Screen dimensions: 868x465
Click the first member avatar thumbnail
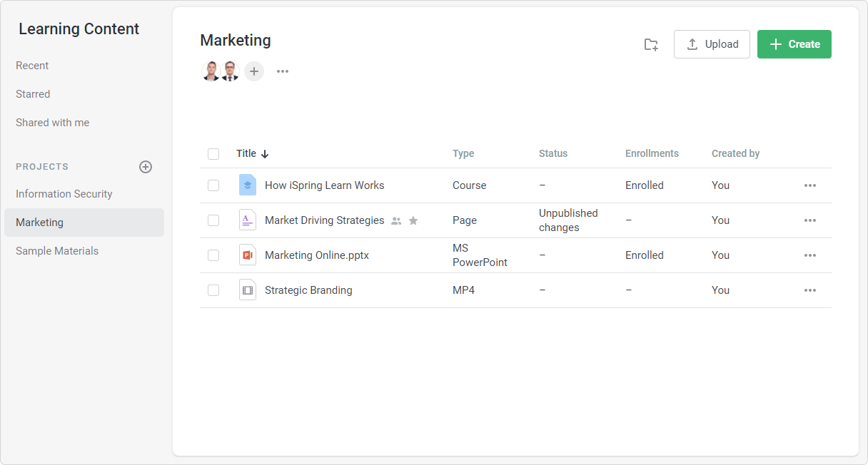[x=211, y=71]
